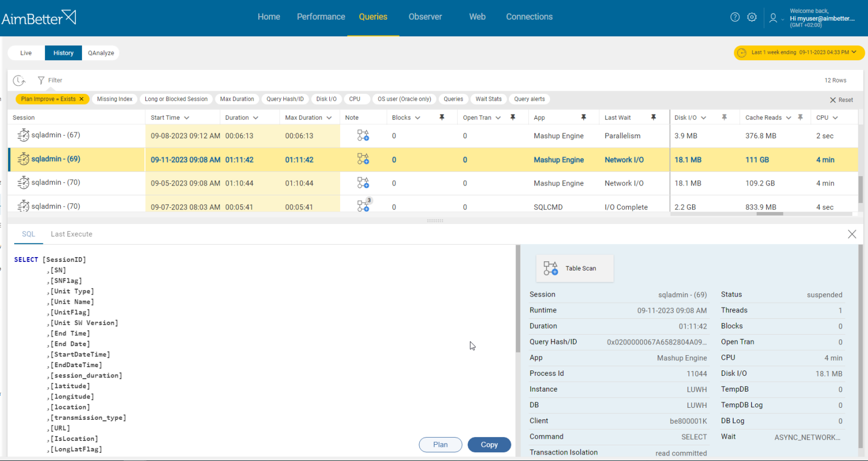Toggle the OS user (Oracle only) filter
The image size is (868, 461).
click(x=404, y=99)
